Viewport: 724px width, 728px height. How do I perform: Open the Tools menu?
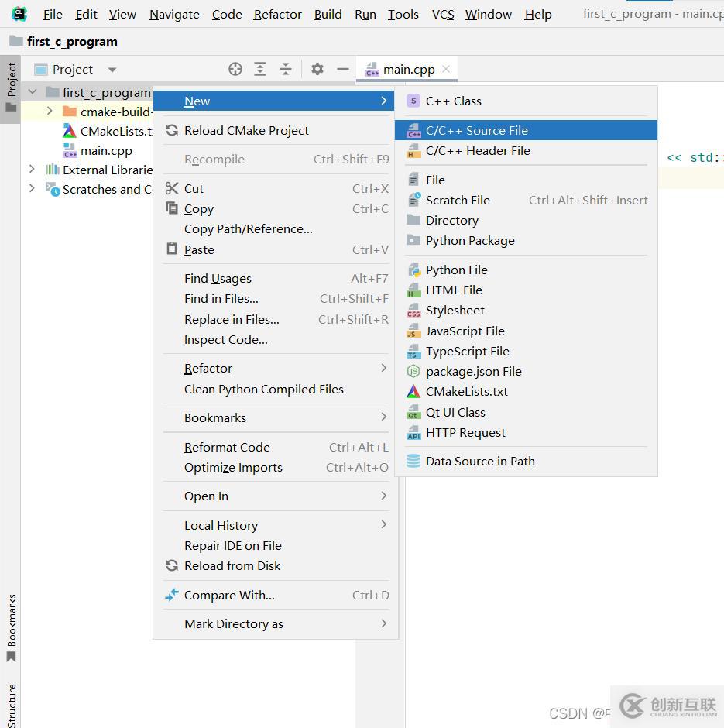[403, 15]
